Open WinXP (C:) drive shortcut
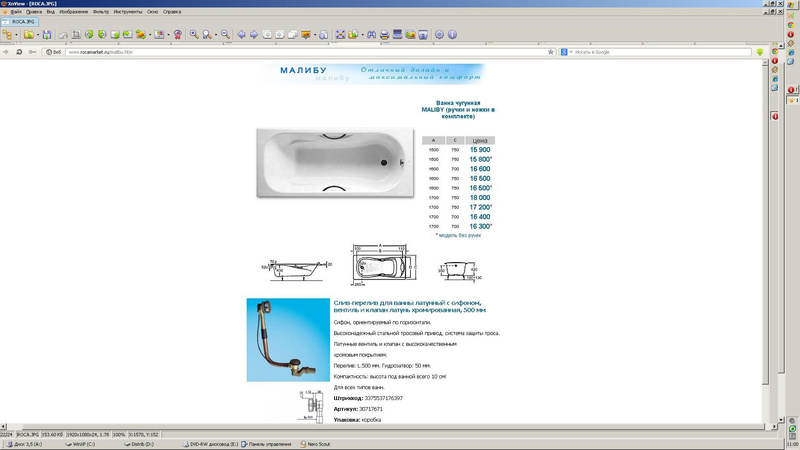Image resolution: width=800 pixels, height=450 pixels. [80, 444]
